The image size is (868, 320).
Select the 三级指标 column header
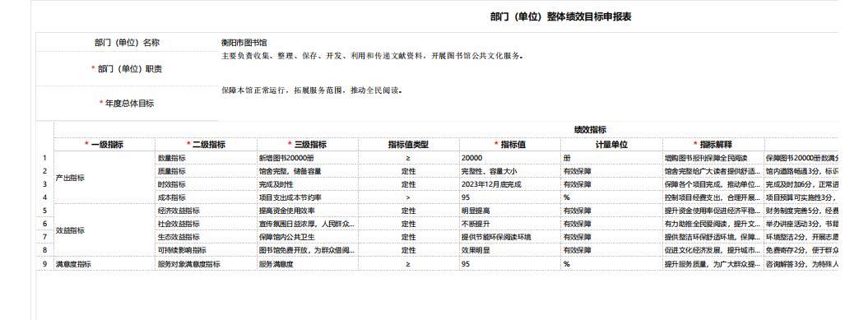click(307, 145)
